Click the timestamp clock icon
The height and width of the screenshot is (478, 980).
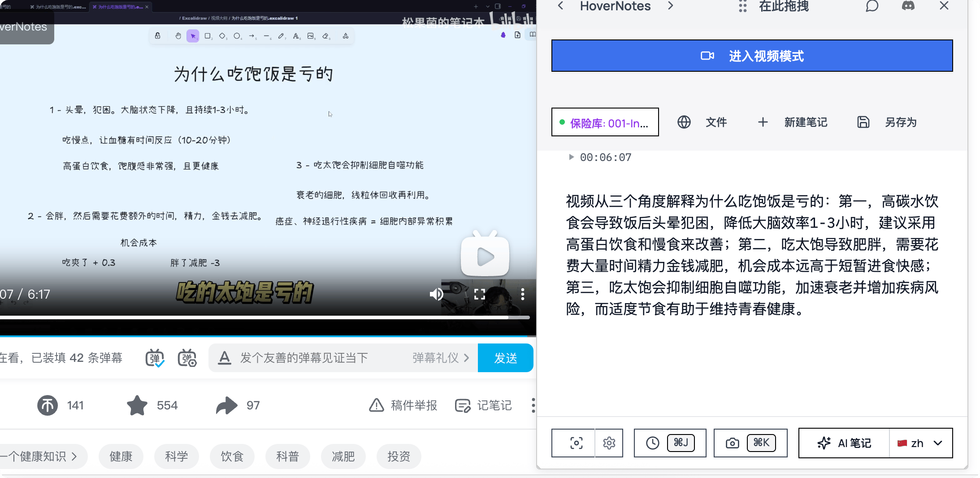(x=652, y=443)
